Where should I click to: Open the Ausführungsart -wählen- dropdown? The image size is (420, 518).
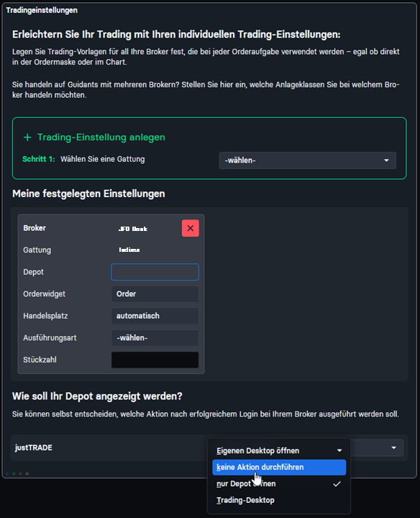tap(155, 338)
